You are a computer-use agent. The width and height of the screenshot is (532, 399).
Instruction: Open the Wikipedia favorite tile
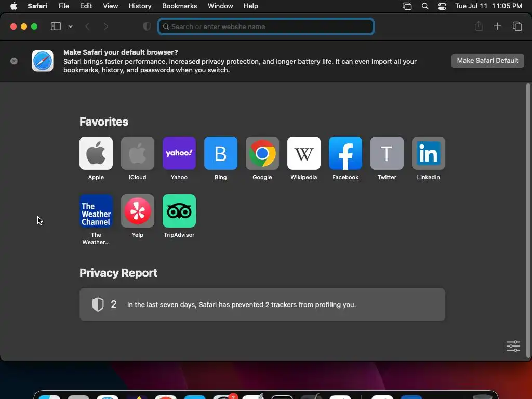(x=303, y=153)
